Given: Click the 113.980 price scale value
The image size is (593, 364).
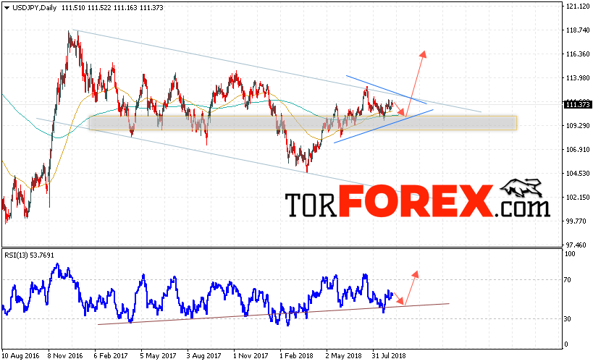Looking at the screenshot, I should click(x=578, y=78).
